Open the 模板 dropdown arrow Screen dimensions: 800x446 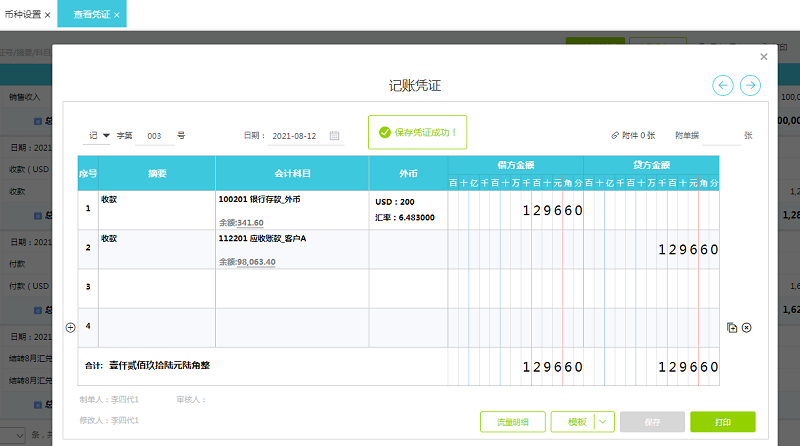point(603,422)
